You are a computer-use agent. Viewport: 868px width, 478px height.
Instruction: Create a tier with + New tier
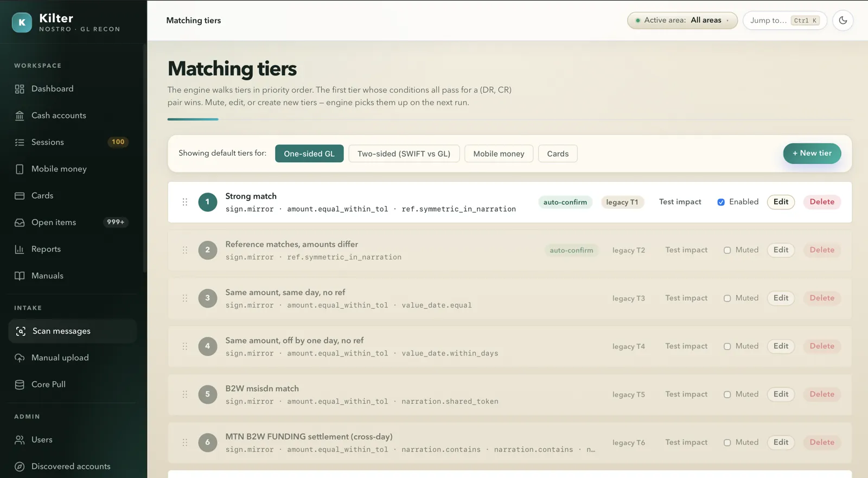[x=812, y=154]
